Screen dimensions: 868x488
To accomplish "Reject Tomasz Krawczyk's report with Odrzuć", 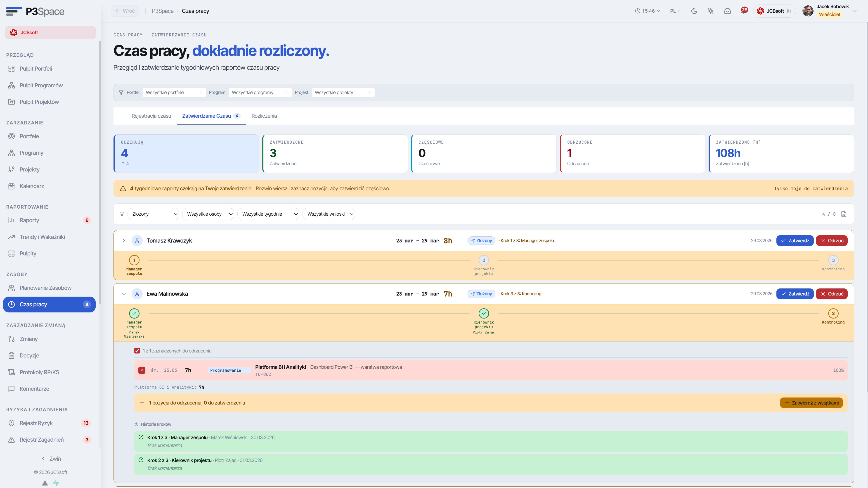I will (x=831, y=241).
